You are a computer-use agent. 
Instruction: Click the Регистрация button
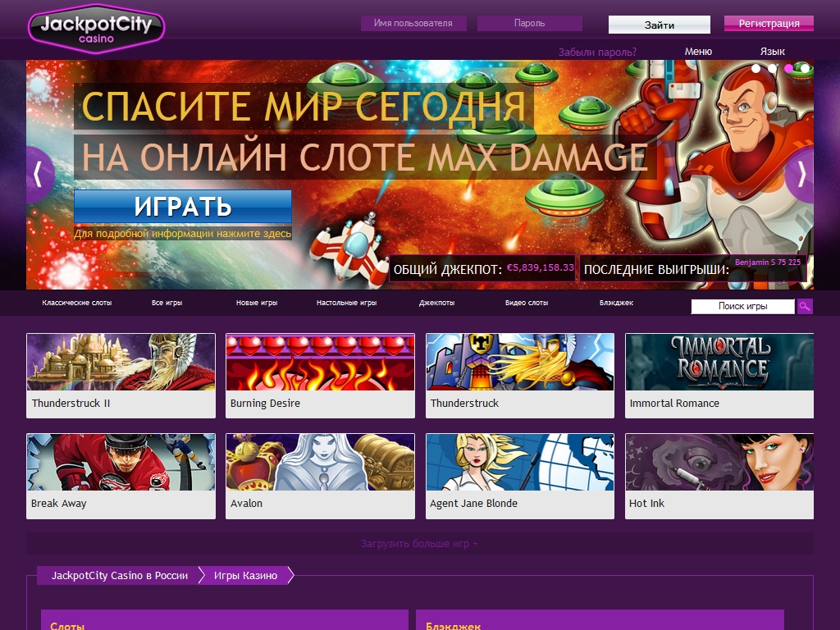pyautogui.click(x=769, y=24)
